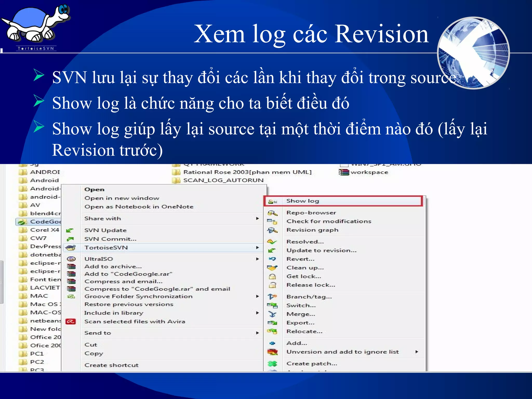Screen dimensions: 532x399
Task: Select Open as Notebook in OneNote
Action: [x=139, y=207]
